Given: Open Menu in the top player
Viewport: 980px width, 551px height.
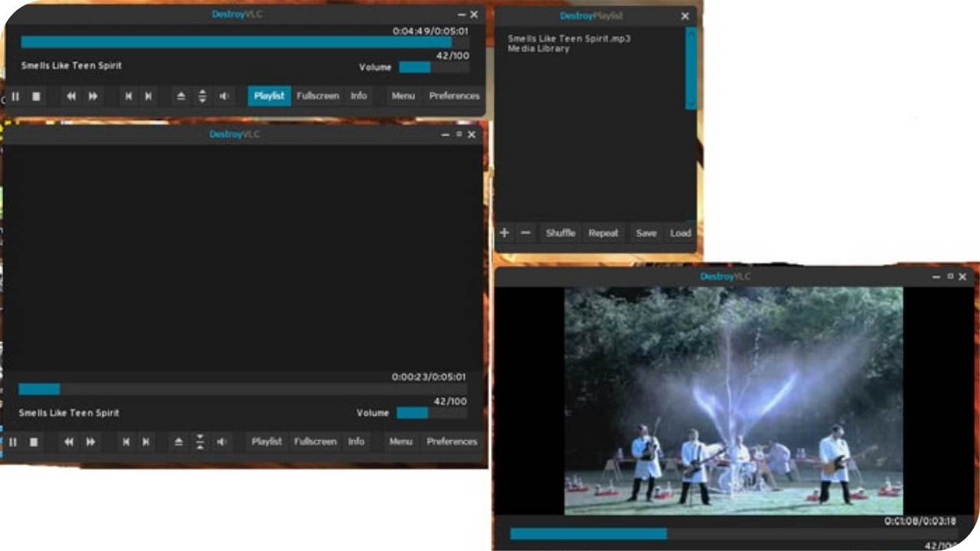Looking at the screenshot, I should tap(403, 96).
